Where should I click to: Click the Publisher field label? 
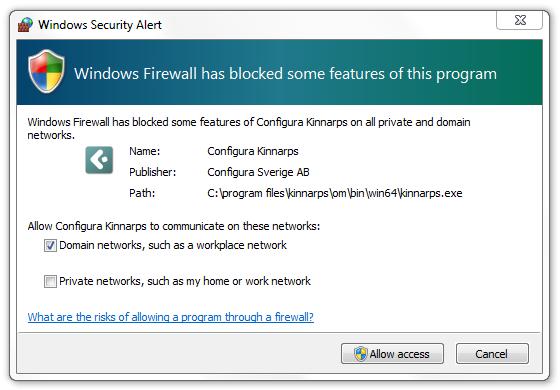(152, 172)
